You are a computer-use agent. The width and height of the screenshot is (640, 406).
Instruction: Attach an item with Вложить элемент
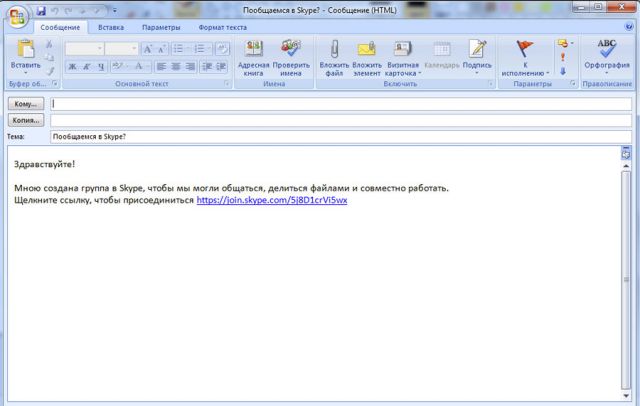coord(367,58)
